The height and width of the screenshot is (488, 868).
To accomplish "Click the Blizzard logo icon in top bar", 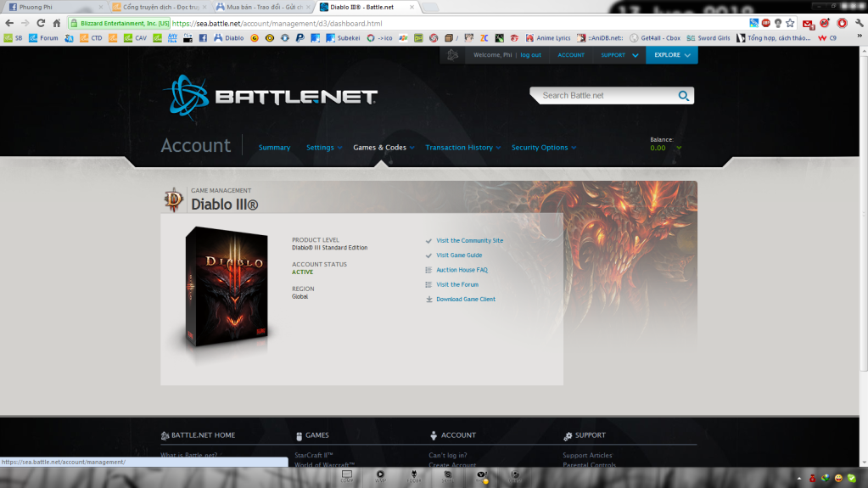I will pos(452,55).
